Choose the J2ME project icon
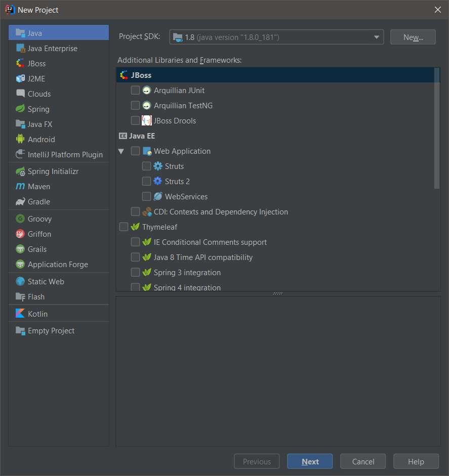This screenshot has width=449, height=476. 20,78
